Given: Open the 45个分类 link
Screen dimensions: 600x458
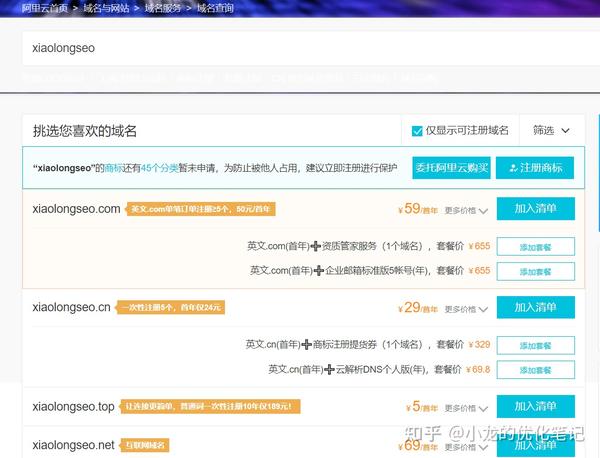Looking at the screenshot, I should [160, 168].
